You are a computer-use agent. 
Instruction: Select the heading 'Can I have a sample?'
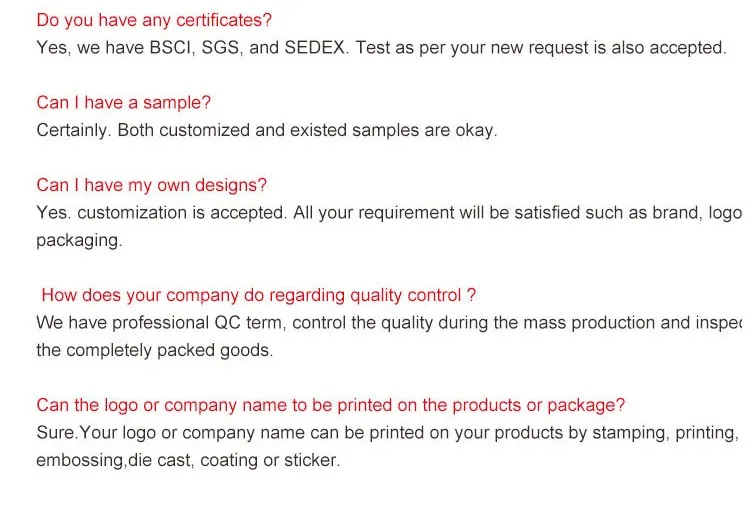click(123, 102)
